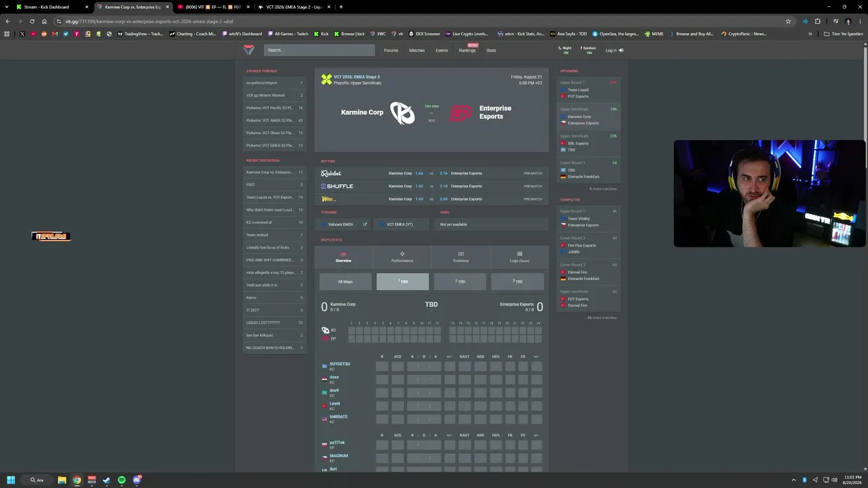Click the VLR.gg logo in header

pyautogui.click(x=249, y=49)
